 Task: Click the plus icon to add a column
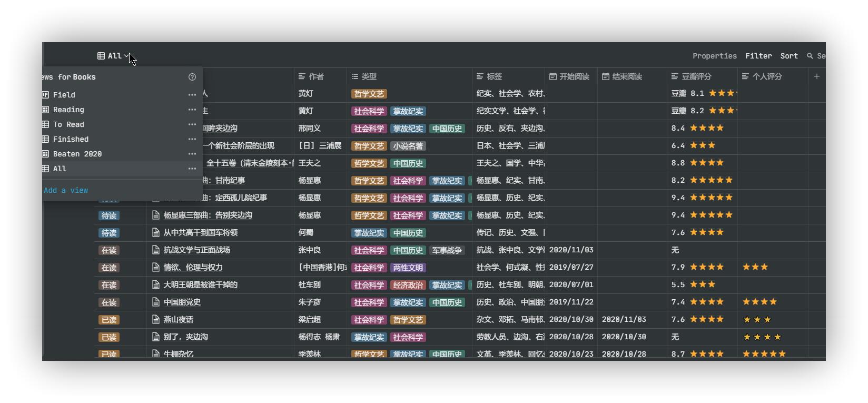(x=816, y=76)
